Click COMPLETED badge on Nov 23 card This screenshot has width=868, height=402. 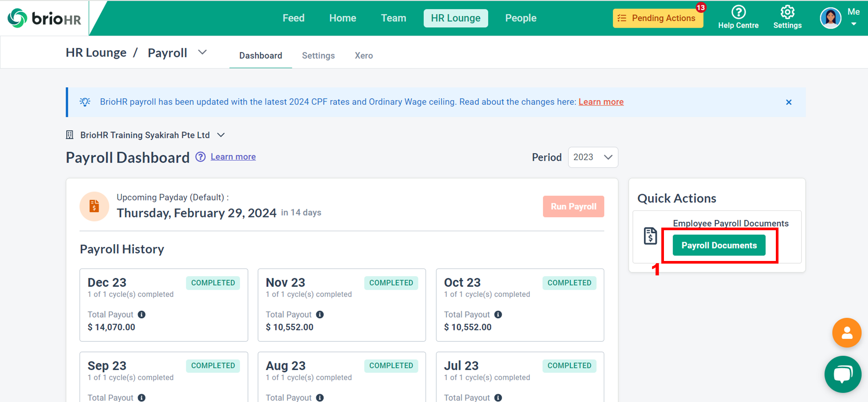coord(391,283)
